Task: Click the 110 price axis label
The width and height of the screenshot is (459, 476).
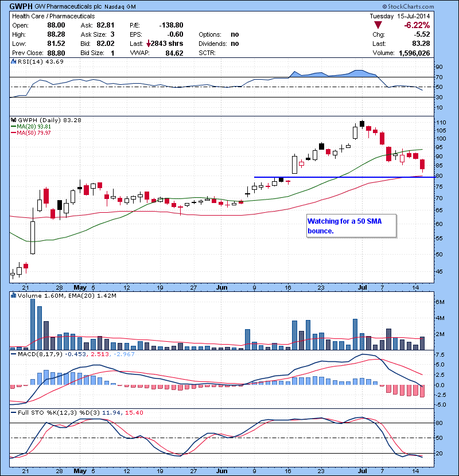Action: pyautogui.click(x=441, y=122)
